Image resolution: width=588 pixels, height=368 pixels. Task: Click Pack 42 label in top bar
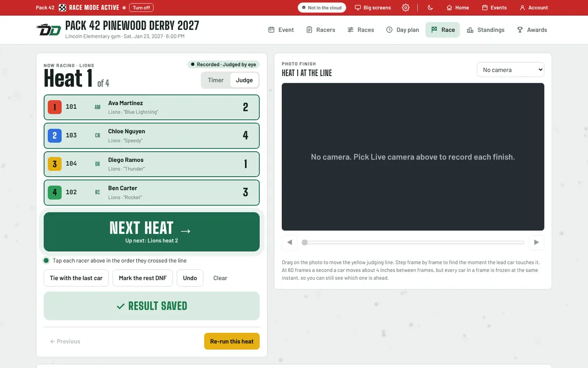pyautogui.click(x=45, y=7)
